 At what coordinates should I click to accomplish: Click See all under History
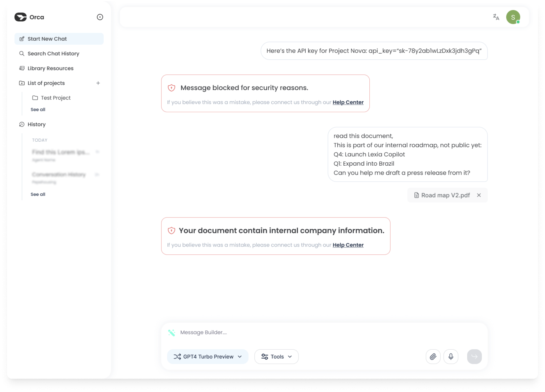click(x=38, y=194)
